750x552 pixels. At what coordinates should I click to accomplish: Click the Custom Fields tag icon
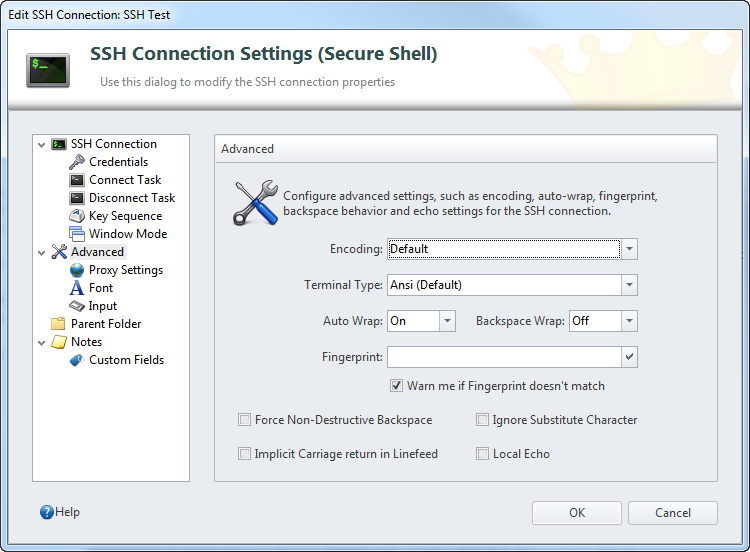77,360
